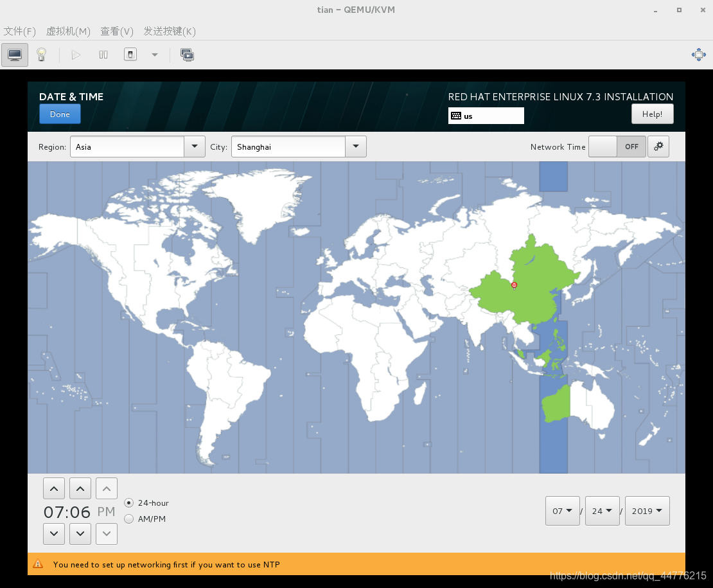Show the graphical console view icon
Viewport: 713px width, 588px height.
point(15,55)
